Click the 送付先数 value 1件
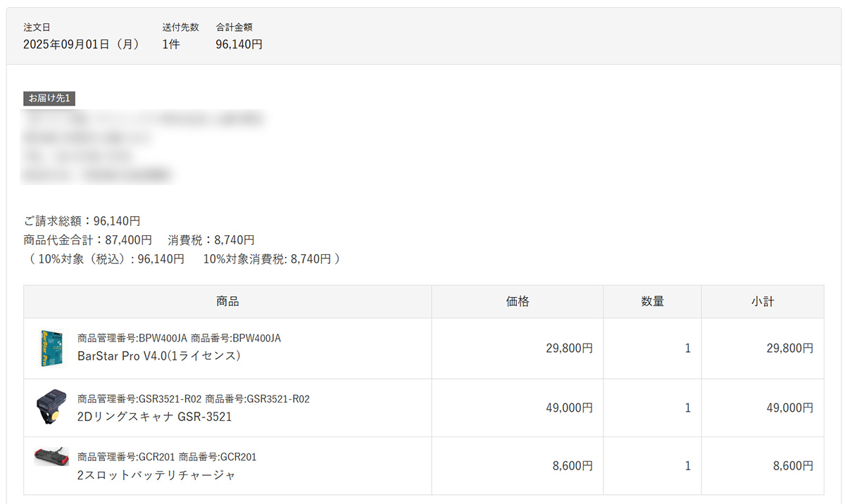 tap(171, 44)
